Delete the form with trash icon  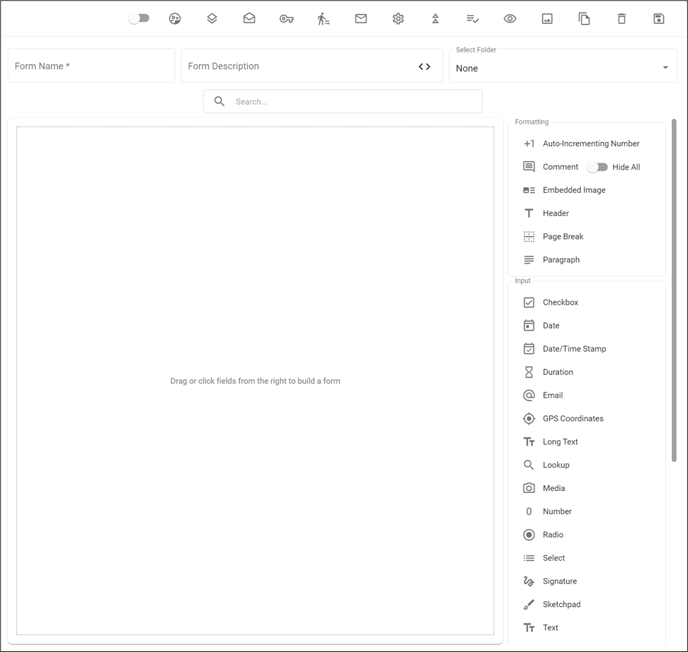click(622, 19)
